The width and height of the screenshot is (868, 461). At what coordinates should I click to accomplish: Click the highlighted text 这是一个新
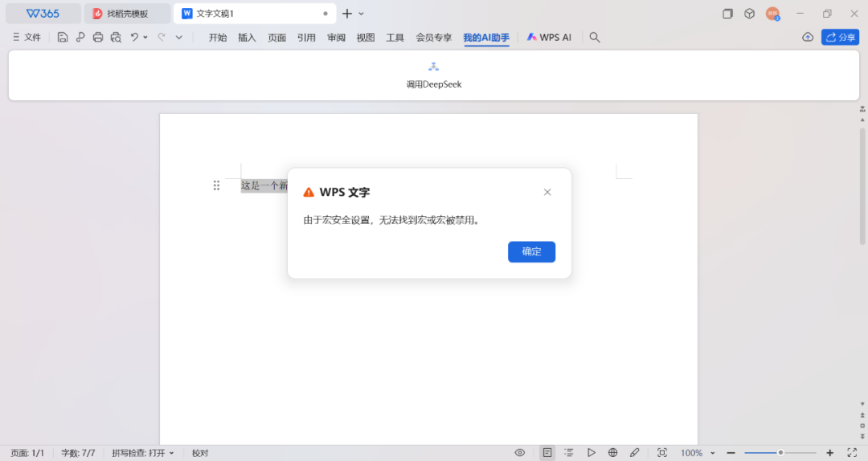point(264,186)
